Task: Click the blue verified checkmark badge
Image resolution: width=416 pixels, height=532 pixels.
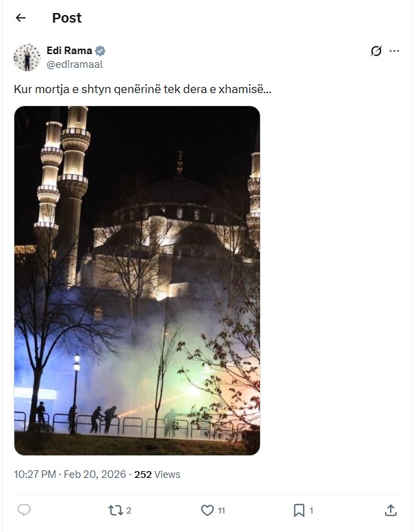Action: point(100,51)
